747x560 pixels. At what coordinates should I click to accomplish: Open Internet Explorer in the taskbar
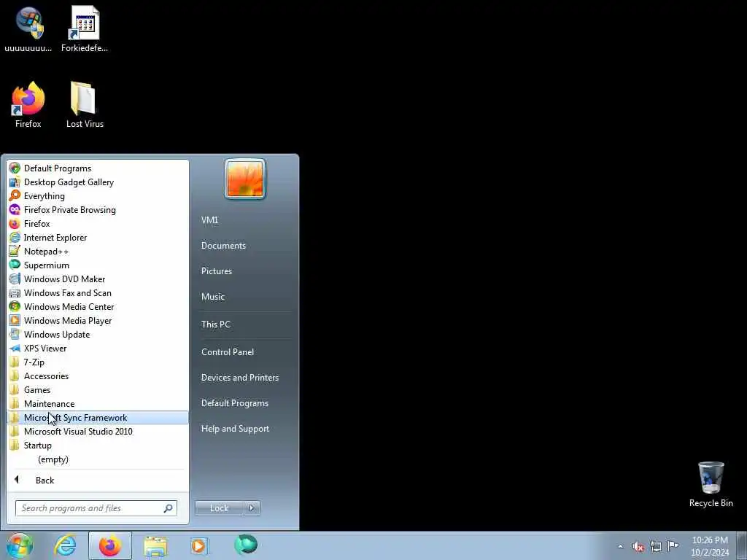point(65,545)
